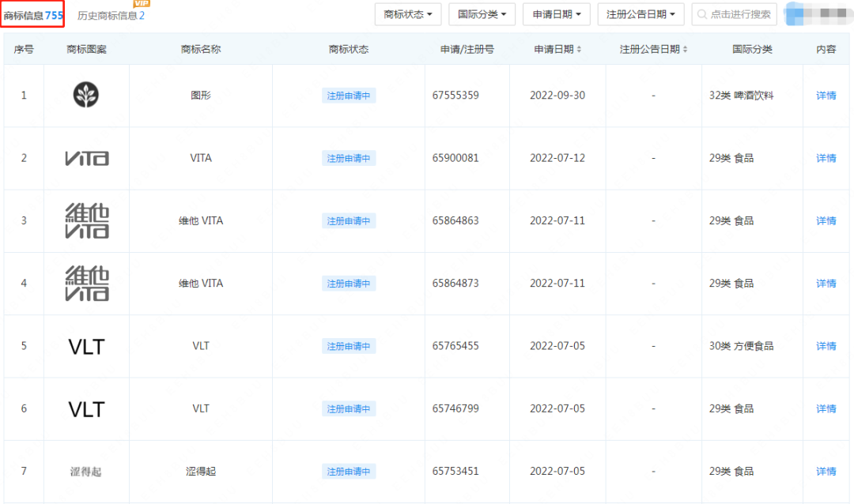This screenshot has height=504, width=854.
Task: Select the 维他 VITA name in row 65864863
Action: tap(201, 220)
